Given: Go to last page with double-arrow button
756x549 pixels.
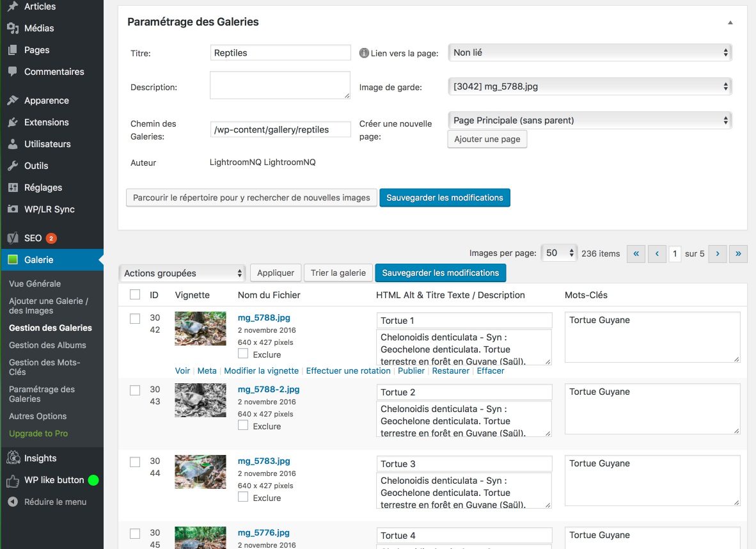Looking at the screenshot, I should (x=738, y=253).
